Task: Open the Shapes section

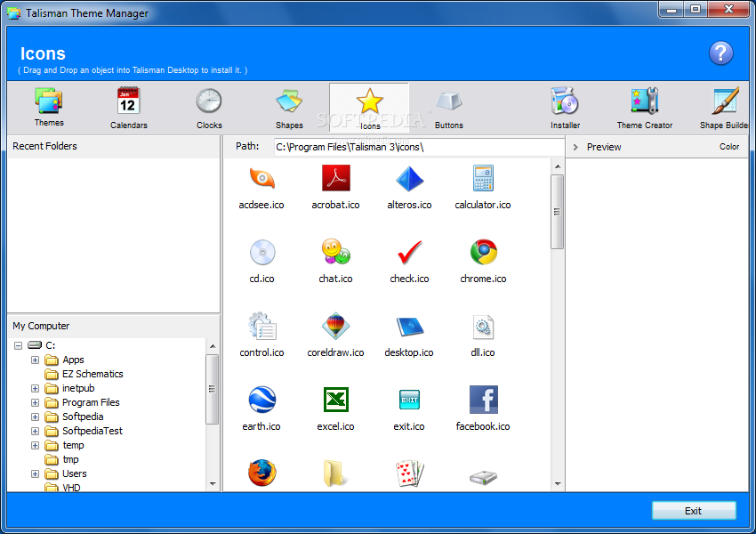Action: point(289,109)
